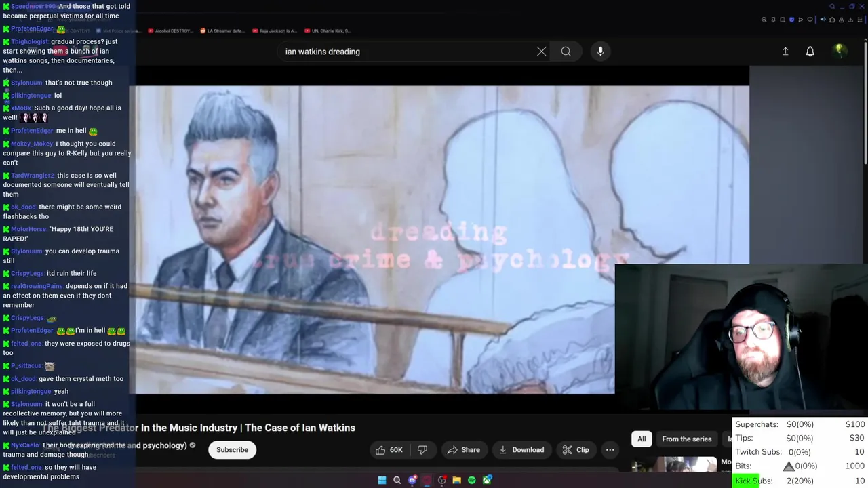This screenshot has height=488, width=868.
Task: Select the 'All' filter chip
Action: [x=642, y=439]
